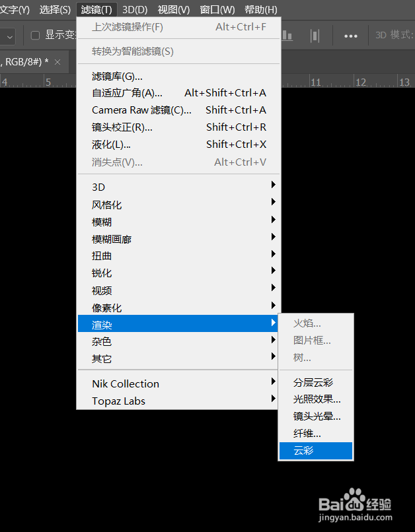This screenshot has height=532, width=415.
Task: Expand the 风格化 submenu
Action: (x=178, y=205)
